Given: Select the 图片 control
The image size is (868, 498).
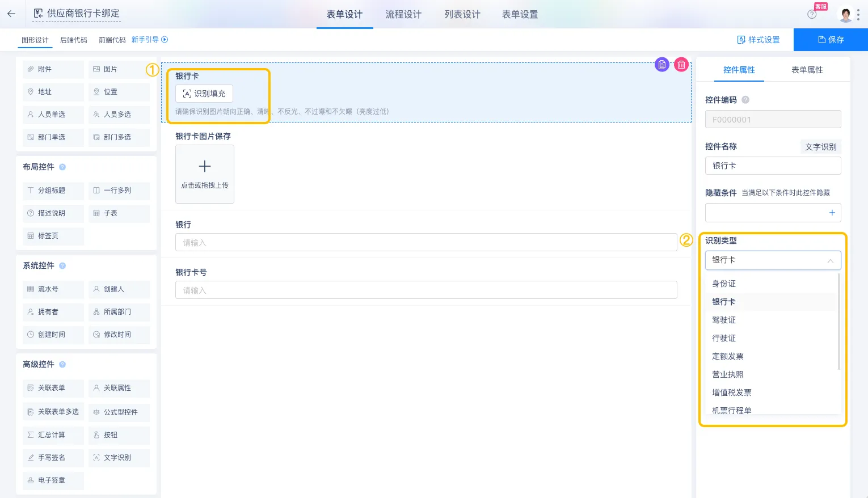Looking at the screenshot, I should 119,69.
